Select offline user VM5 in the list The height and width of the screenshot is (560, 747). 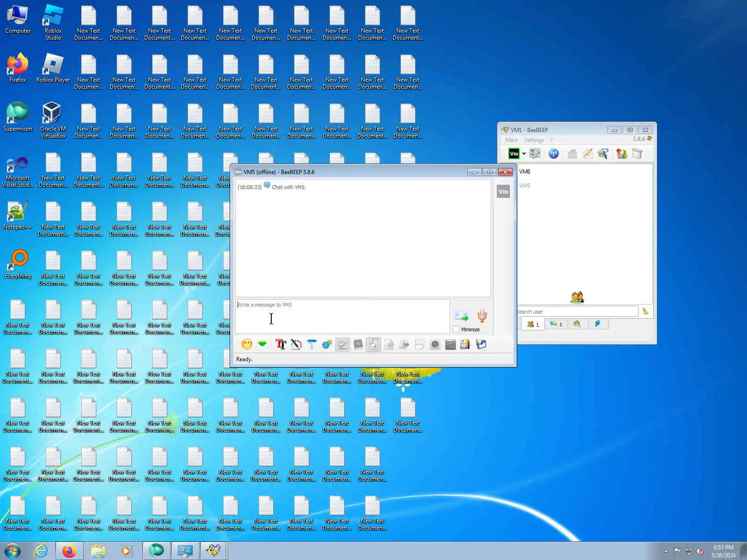(525, 186)
